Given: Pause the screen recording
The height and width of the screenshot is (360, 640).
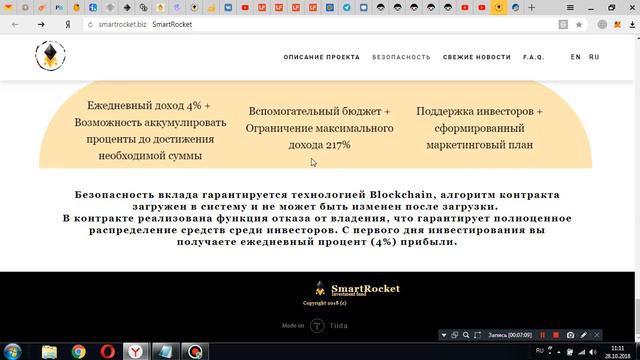Looking at the screenshot, I should pyautogui.click(x=542, y=335).
